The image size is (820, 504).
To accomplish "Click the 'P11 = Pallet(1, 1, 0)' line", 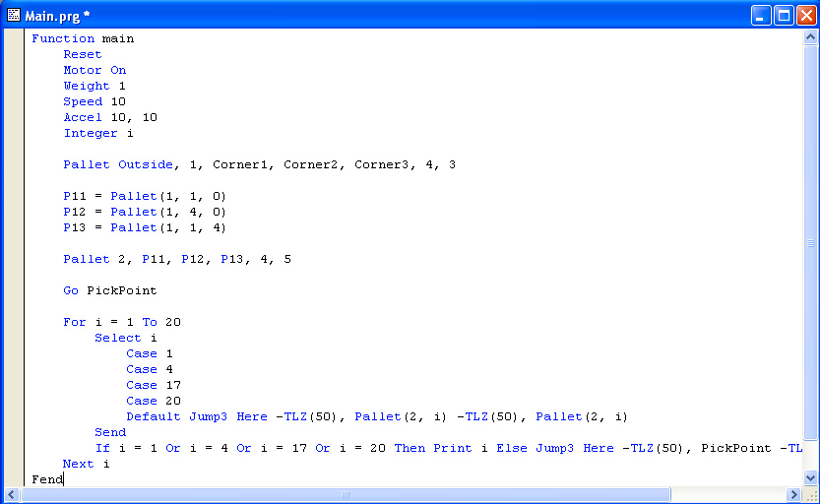I will (145, 196).
